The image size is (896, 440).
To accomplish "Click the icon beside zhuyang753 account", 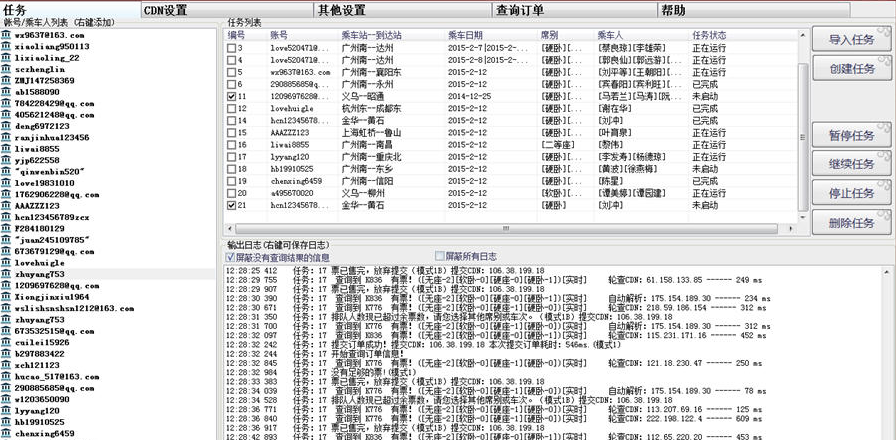I will [x=6, y=273].
